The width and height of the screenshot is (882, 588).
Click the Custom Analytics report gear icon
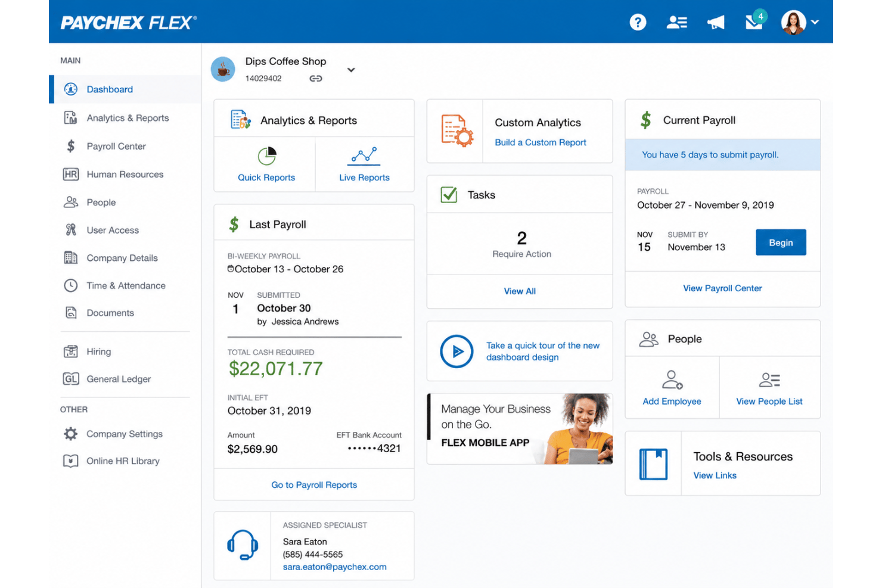pyautogui.click(x=457, y=130)
